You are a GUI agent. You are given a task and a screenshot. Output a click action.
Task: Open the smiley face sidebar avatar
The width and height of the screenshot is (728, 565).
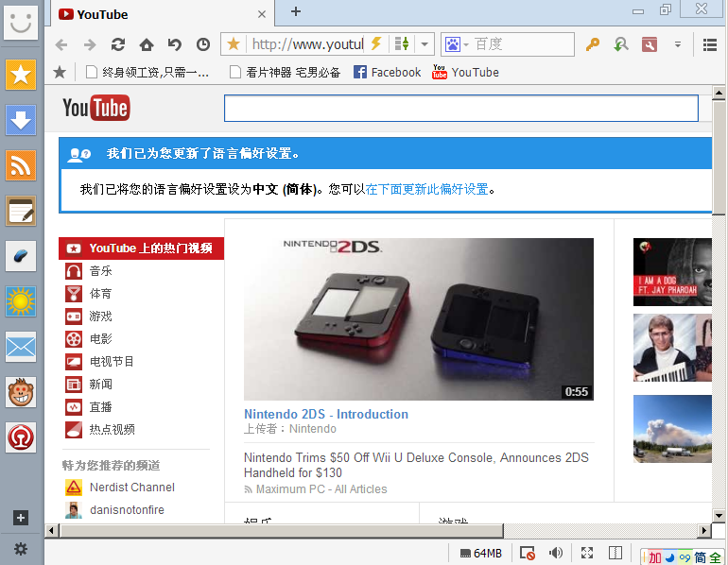pos(21,23)
